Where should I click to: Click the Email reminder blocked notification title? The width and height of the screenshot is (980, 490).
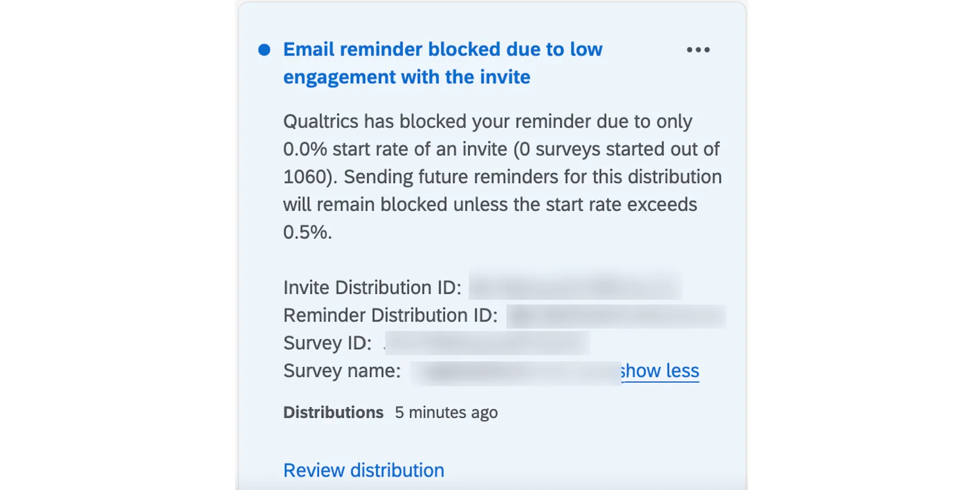(442, 62)
